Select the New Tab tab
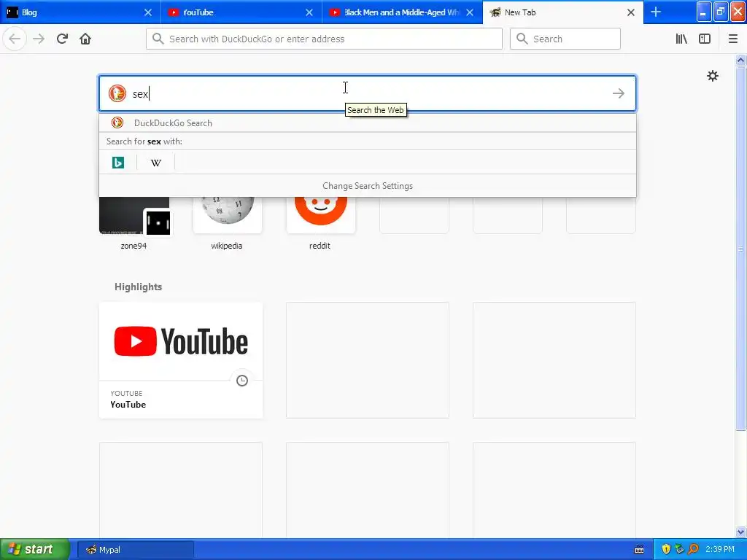The height and width of the screenshot is (560, 747). point(562,12)
